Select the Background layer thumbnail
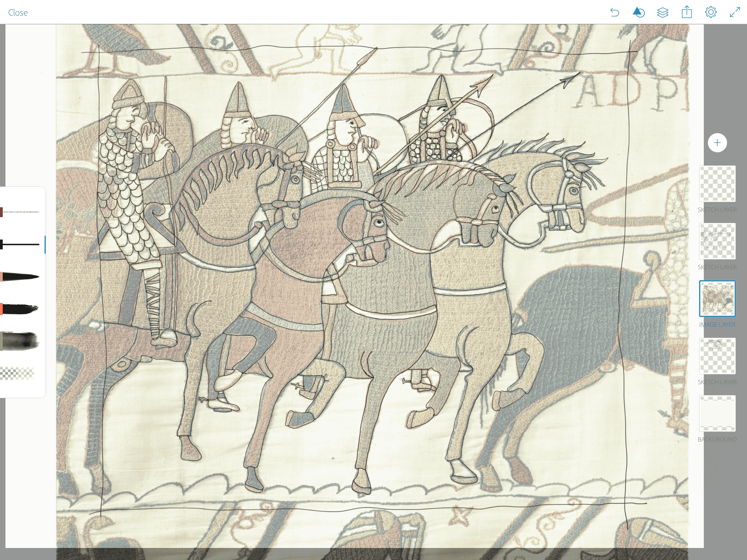Viewport: 747px width, 560px height. (717, 413)
